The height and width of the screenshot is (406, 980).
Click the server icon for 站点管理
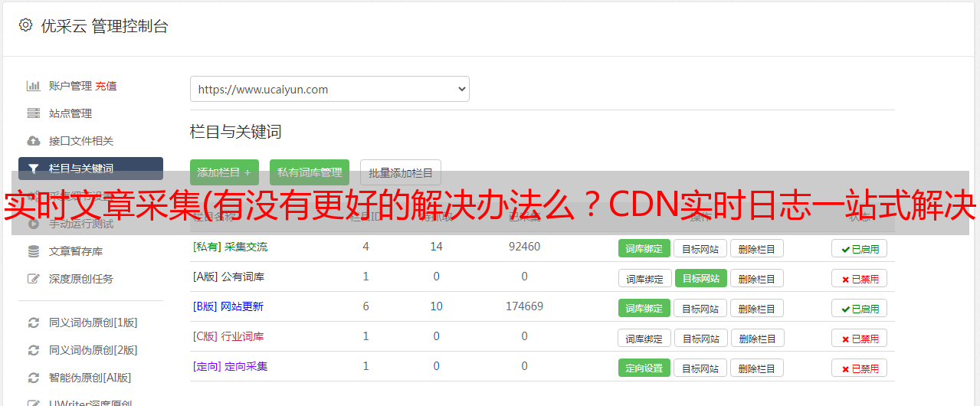(x=33, y=113)
